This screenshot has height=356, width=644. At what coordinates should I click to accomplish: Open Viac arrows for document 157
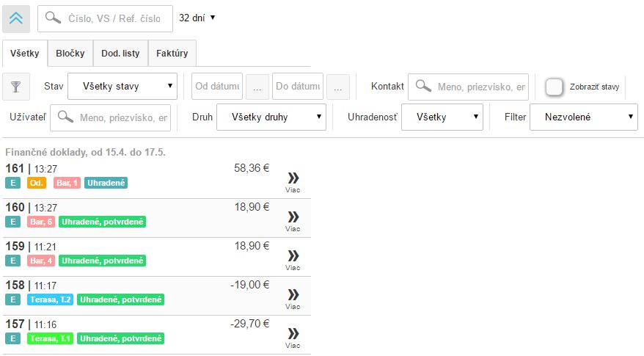293,338
